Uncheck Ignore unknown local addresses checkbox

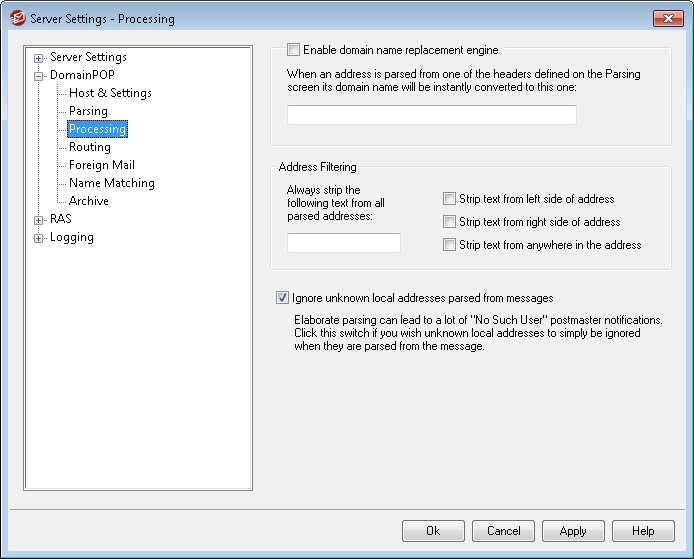pyautogui.click(x=282, y=297)
